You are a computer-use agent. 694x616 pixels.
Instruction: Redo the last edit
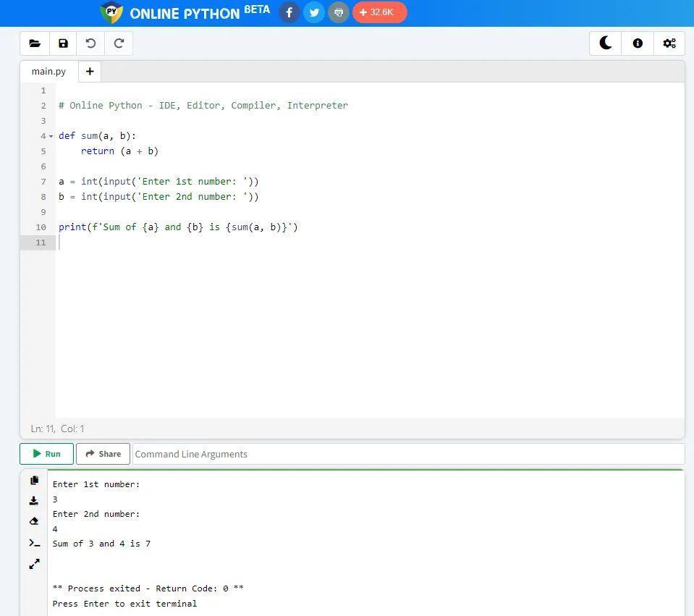[119, 43]
